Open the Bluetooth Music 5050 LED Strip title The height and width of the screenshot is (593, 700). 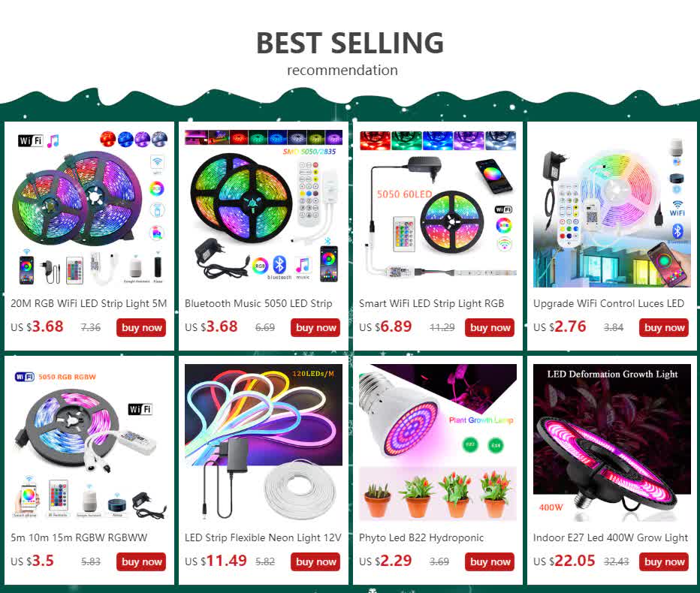(258, 303)
